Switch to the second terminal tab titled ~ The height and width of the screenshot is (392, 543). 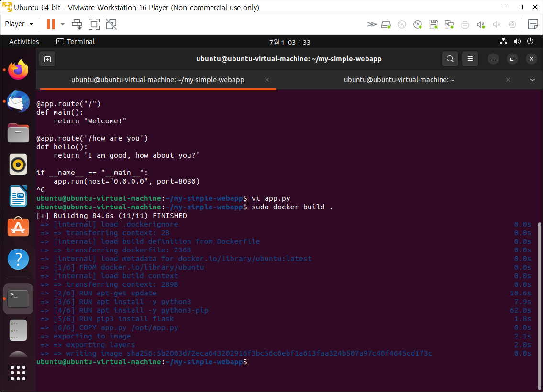[399, 80]
